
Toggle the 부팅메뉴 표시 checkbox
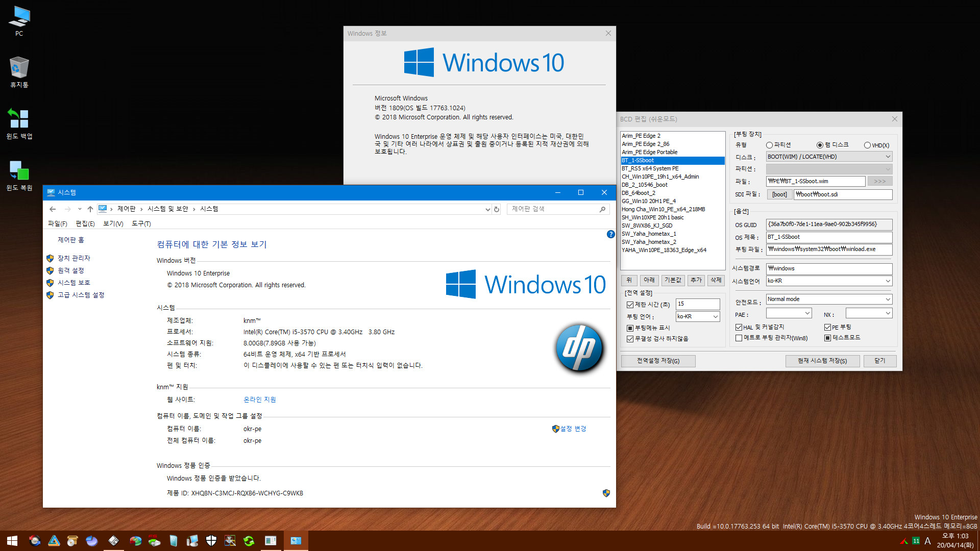(630, 328)
